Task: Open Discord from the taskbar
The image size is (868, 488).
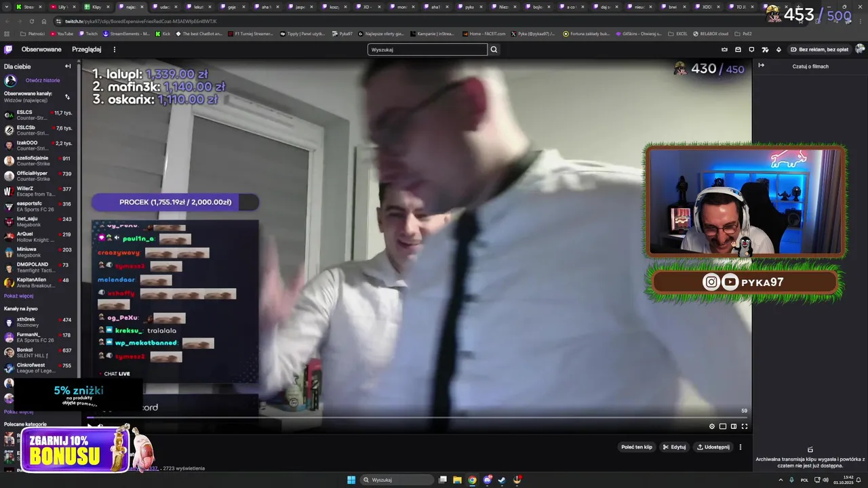Action: [x=487, y=480]
